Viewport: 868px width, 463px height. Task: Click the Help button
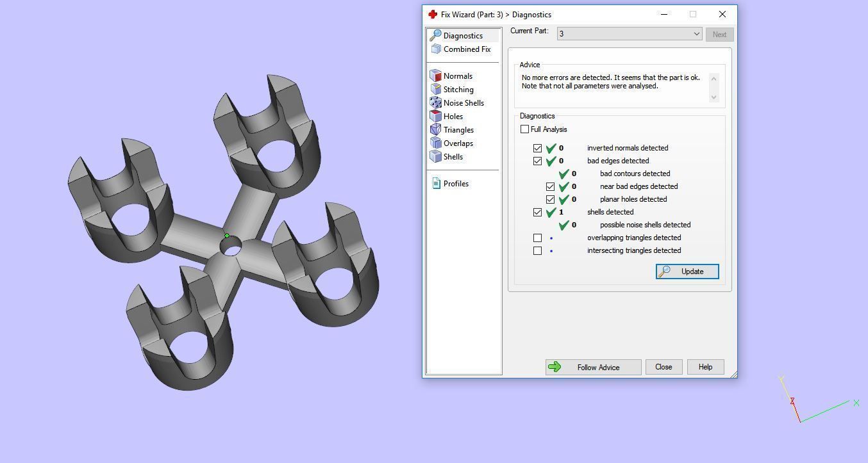click(x=705, y=367)
